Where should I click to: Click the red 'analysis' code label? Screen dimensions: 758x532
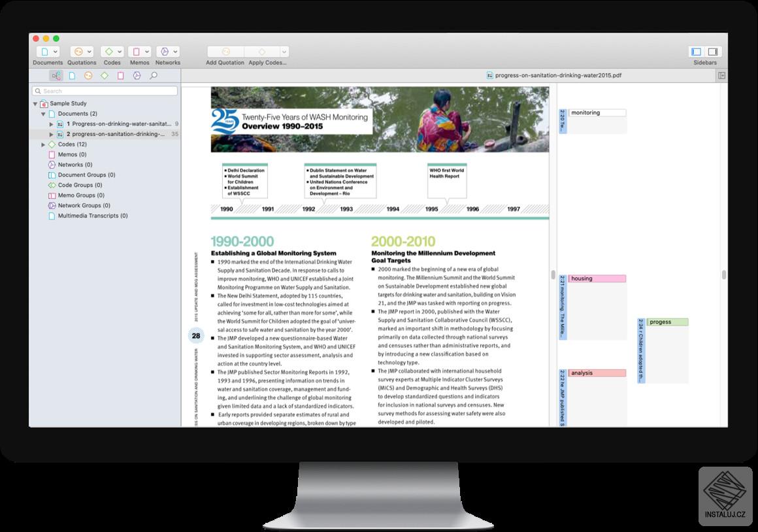(597, 373)
